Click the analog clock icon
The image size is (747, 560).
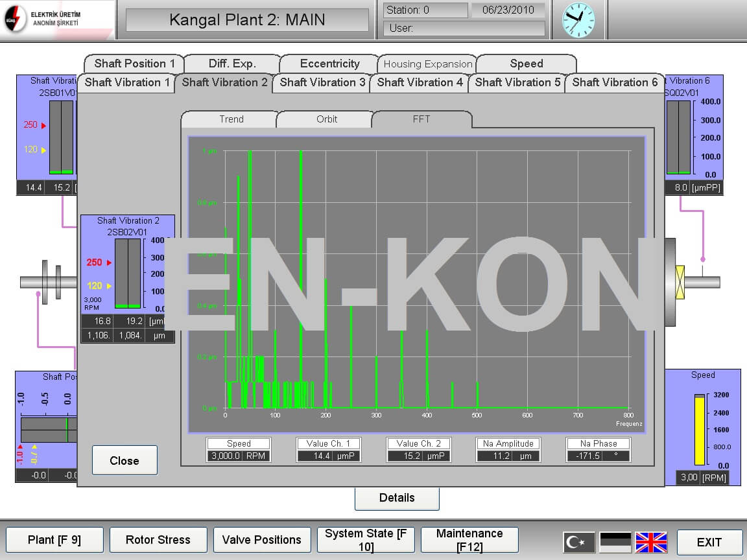pos(578,19)
